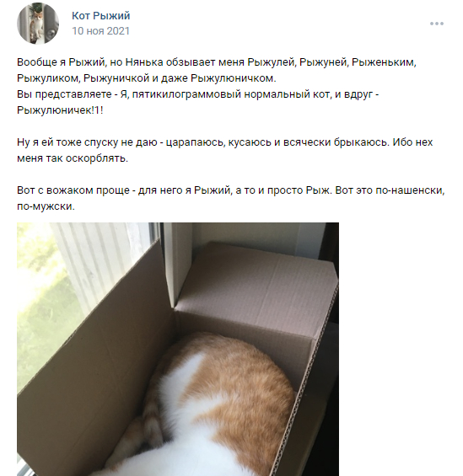Image resolution: width=463 pixels, height=476 pixels.
Task: Open the three-dot post options menu
Action: (x=437, y=24)
